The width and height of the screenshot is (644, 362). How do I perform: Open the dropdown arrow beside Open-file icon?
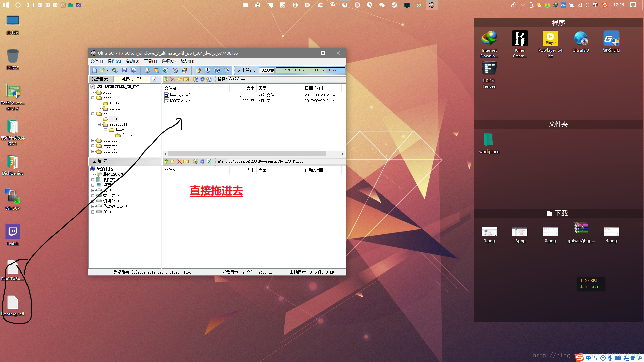pos(108,70)
